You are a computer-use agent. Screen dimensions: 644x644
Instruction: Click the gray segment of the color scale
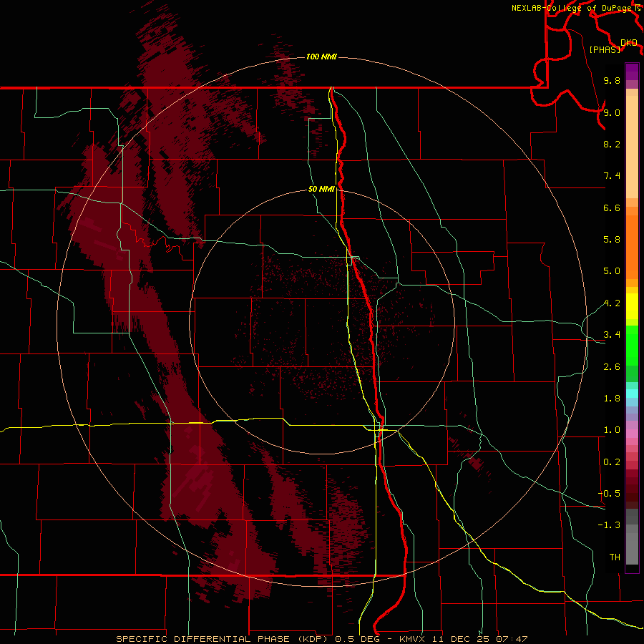click(x=632, y=538)
